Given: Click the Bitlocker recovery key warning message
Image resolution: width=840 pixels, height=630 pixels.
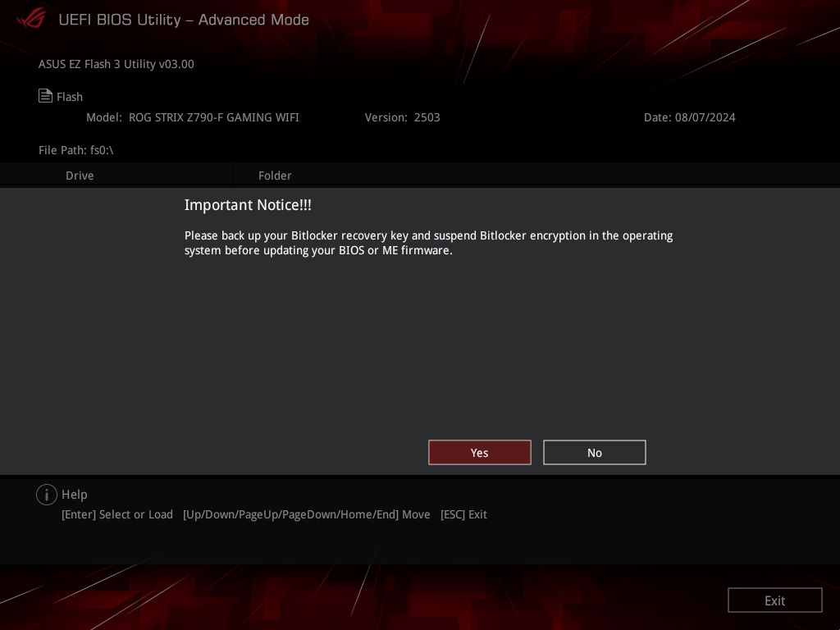Looking at the screenshot, I should pyautogui.click(x=428, y=243).
